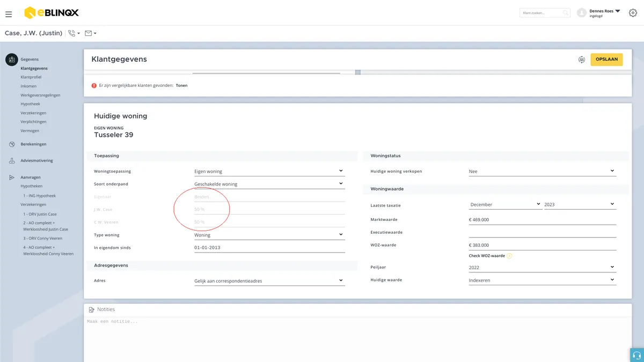Click the yellow Opslaan button
Screen dimensions: 644x362
point(606,60)
